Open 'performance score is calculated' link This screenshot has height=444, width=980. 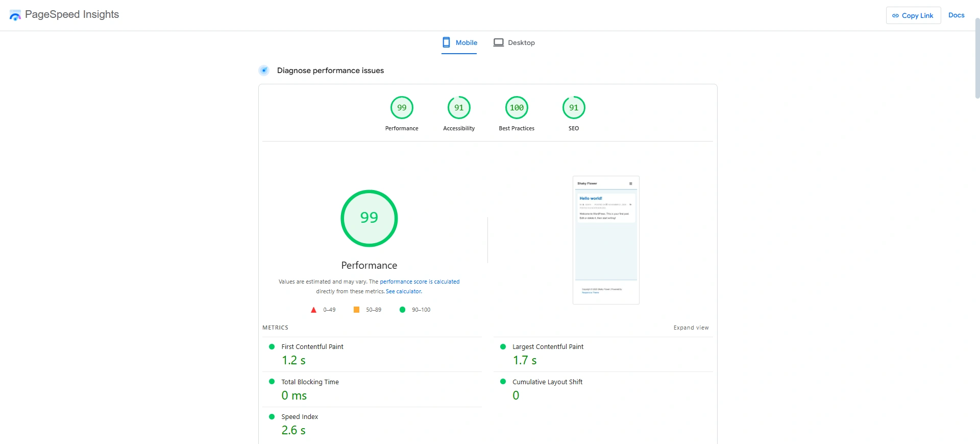(420, 282)
